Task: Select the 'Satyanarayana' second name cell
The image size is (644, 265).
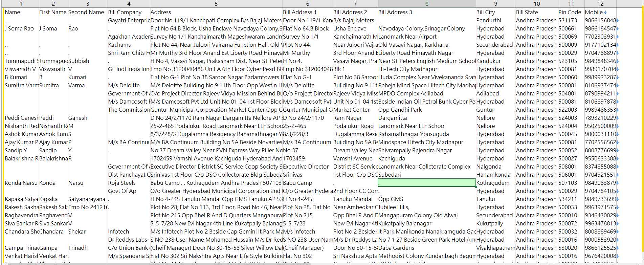Action: coord(88,199)
